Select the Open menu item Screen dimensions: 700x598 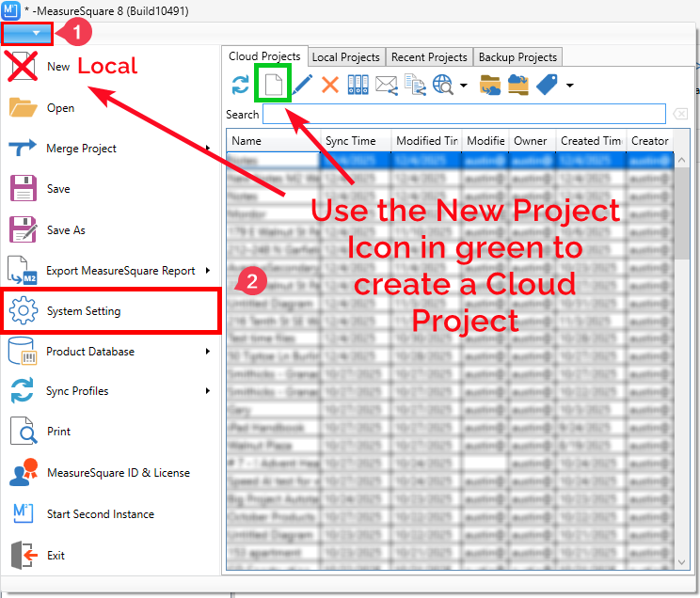[x=61, y=108]
